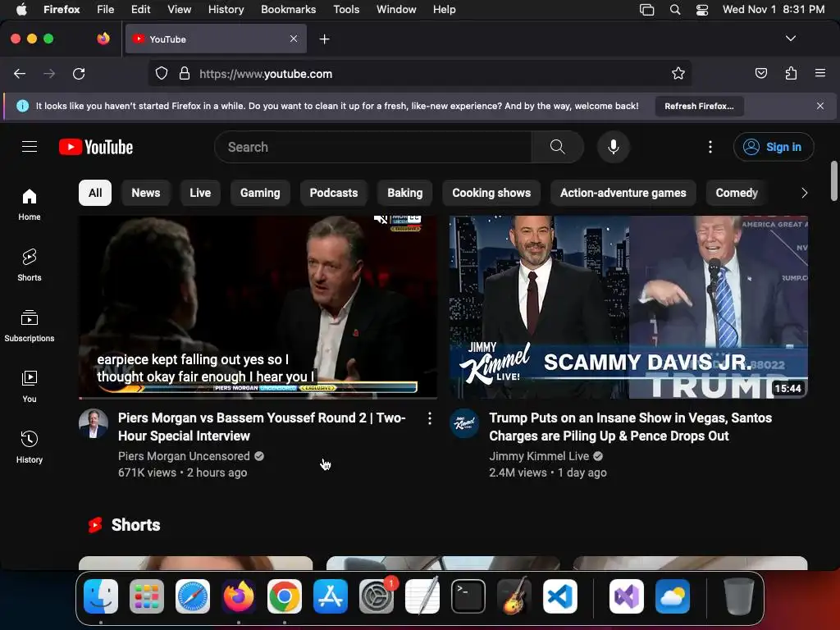Open the Bookmarks menu
The height and width of the screenshot is (630, 840).
(x=288, y=10)
